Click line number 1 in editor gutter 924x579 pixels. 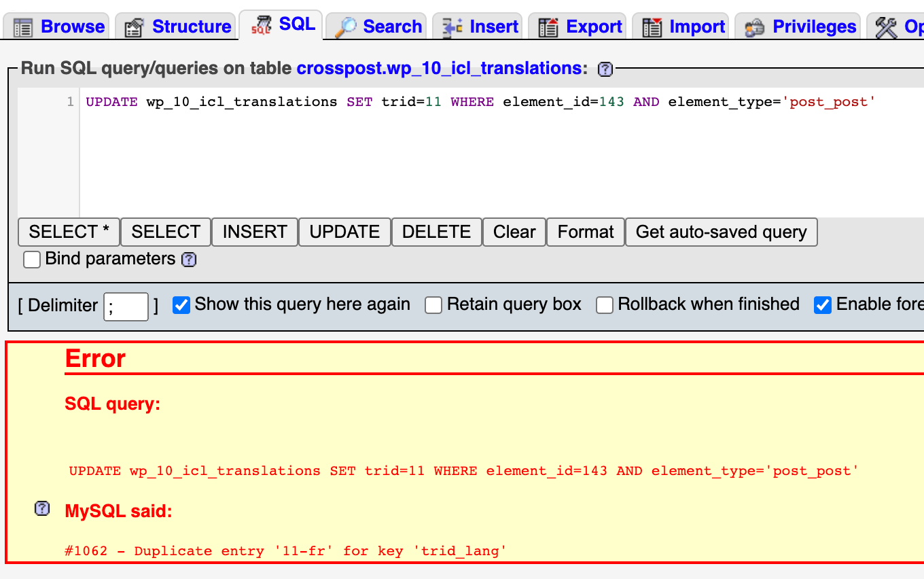tap(71, 102)
